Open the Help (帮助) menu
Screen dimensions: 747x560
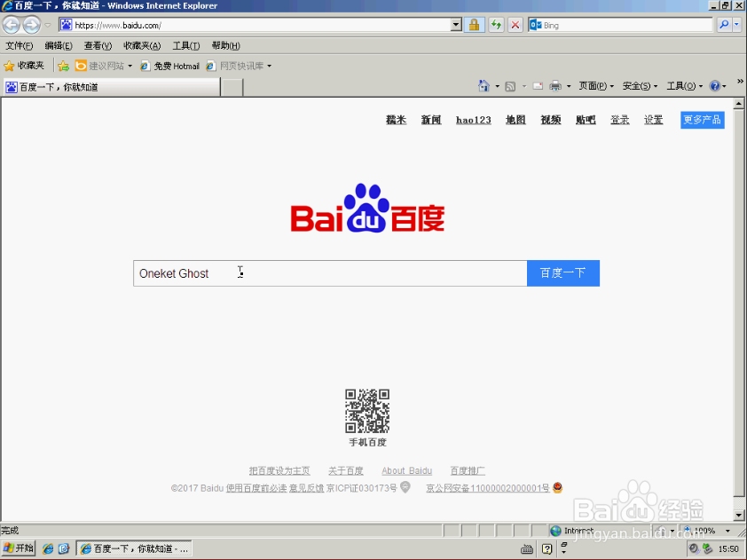[x=226, y=46]
